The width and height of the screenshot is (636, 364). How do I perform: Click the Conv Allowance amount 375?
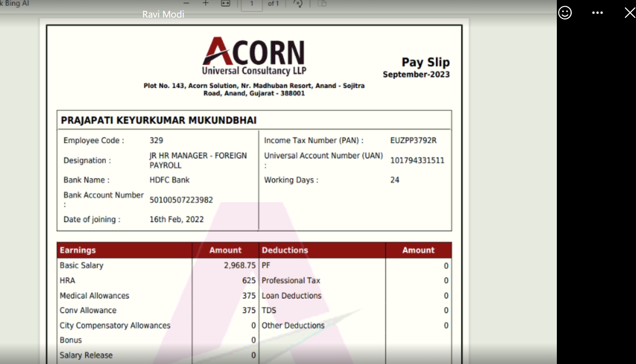(249, 310)
